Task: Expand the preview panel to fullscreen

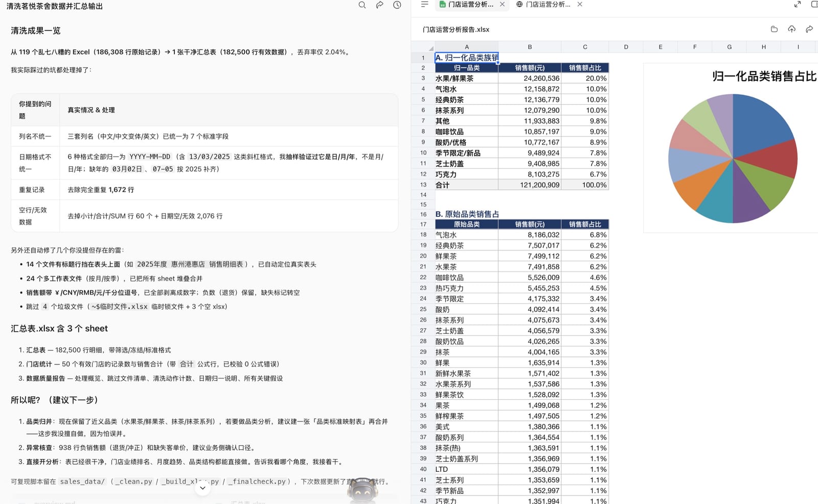Action: tap(797, 4)
